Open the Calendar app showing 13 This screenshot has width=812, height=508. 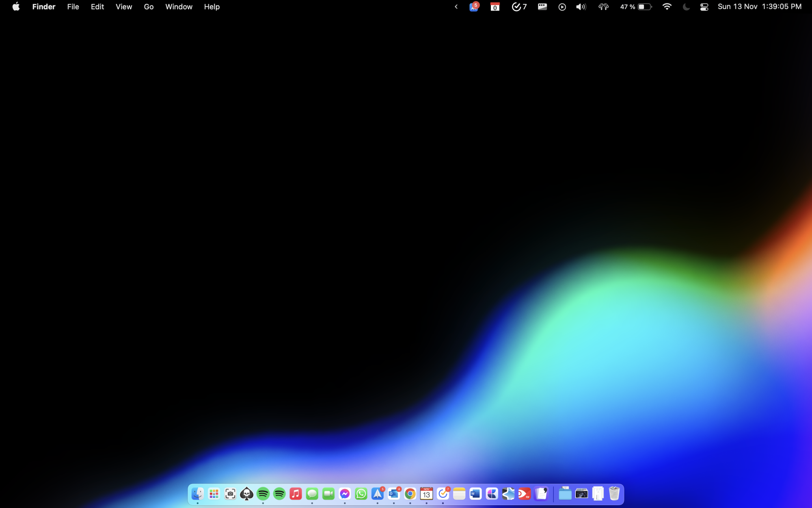[426, 494]
